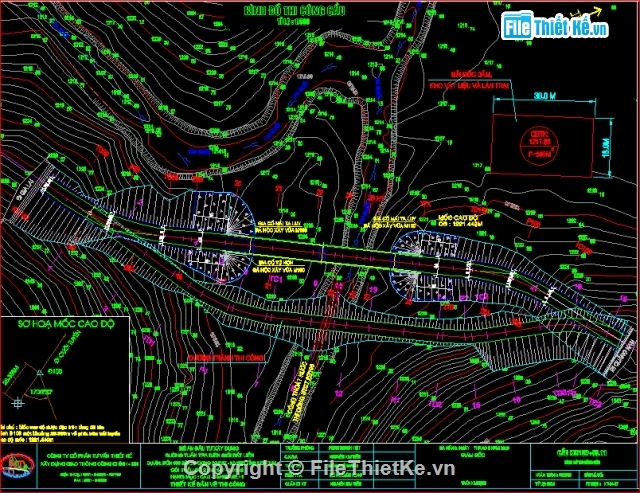Click the 'BÃI ĐÚC DẦM' red label
640x493 pixels.
click(471, 75)
